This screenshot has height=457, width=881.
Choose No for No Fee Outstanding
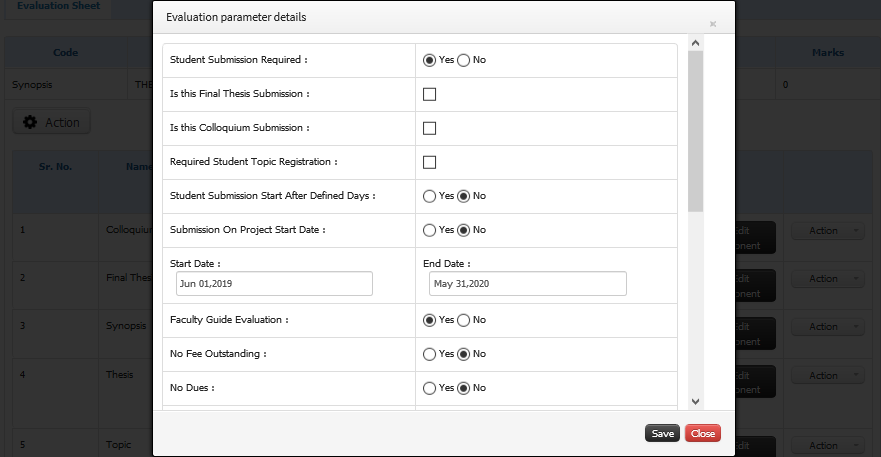click(x=464, y=354)
